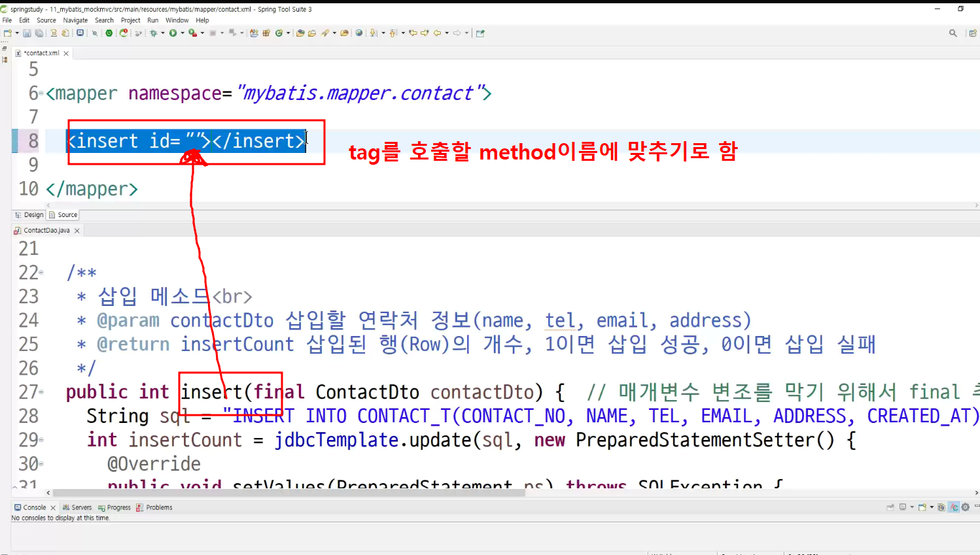The height and width of the screenshot is (555, 980).
Task: Click the Relaunch icon with red badge
Action: coord(123,33)
